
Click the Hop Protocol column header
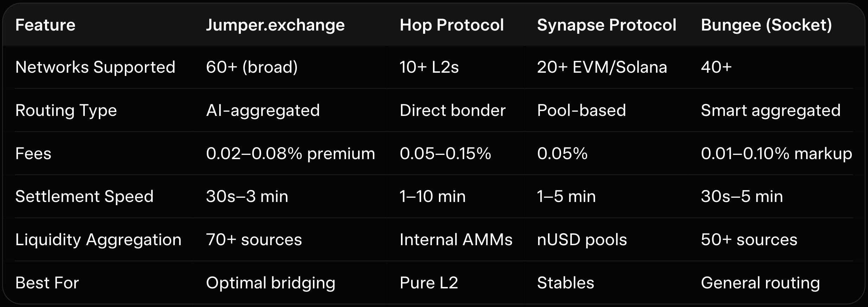pyautogui.click(x=452, y=25)
